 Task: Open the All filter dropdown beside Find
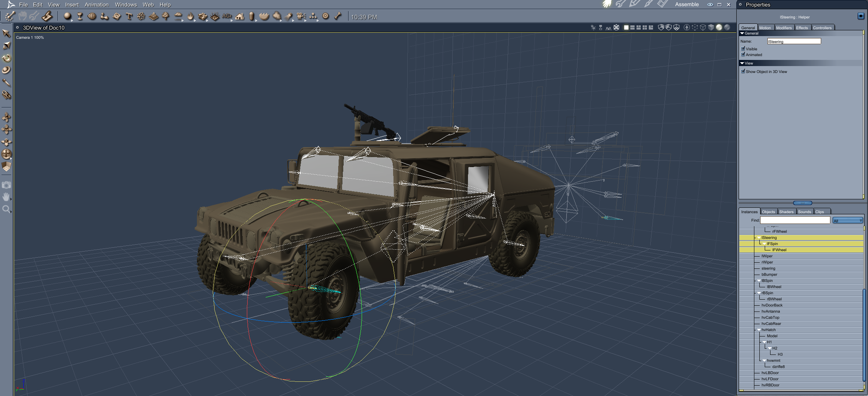click(848, 220)
